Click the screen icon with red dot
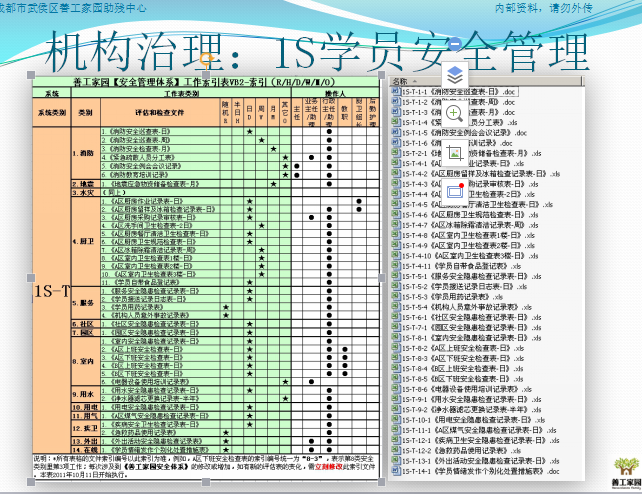642x494 pixels. point(455,191)
